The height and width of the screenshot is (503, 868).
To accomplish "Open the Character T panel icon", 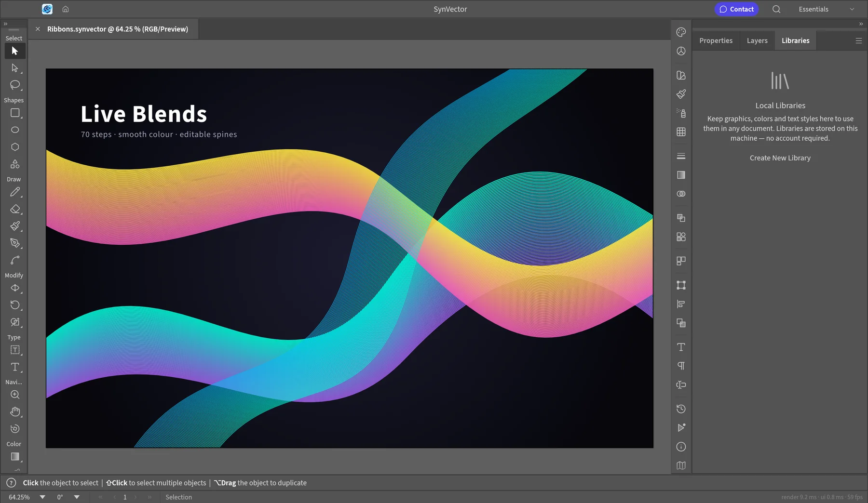I will [x=681, y=347].
